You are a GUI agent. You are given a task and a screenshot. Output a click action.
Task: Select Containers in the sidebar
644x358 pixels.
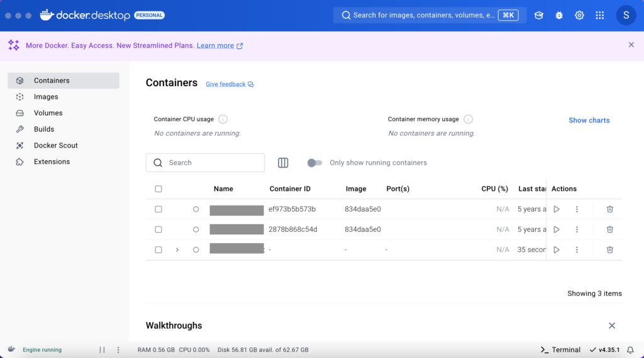point(64,80)
